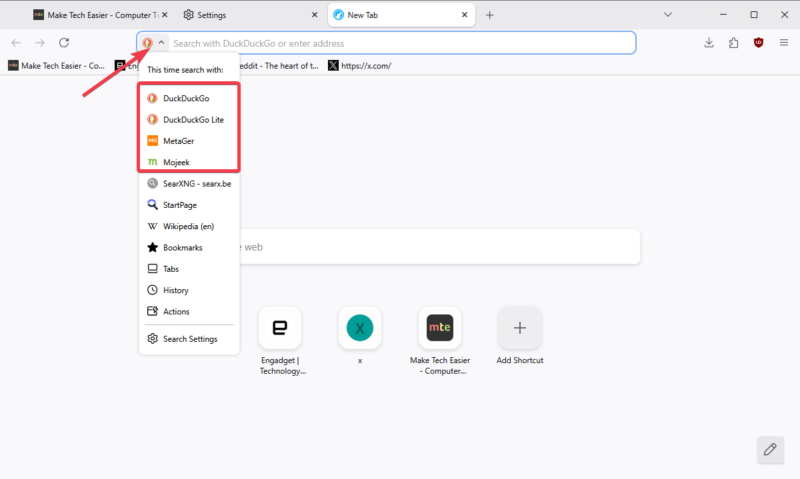Open the Extensions puzzle icon
The height and width of the screenshot is (479, 800).
pos(734,43)
